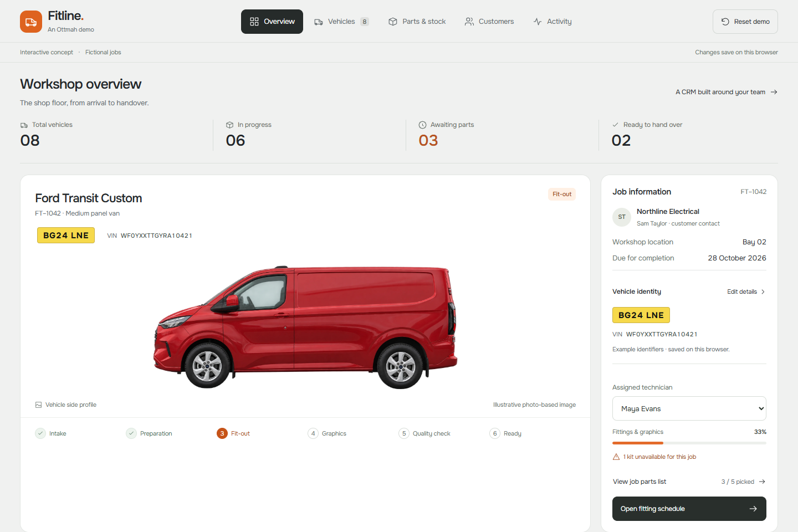Image resolution: width=798 pixels, height=532 pixels.
Task: Click the Reset demo circular arrow icon
Action: pyautogui.click(x=725, y=22)
